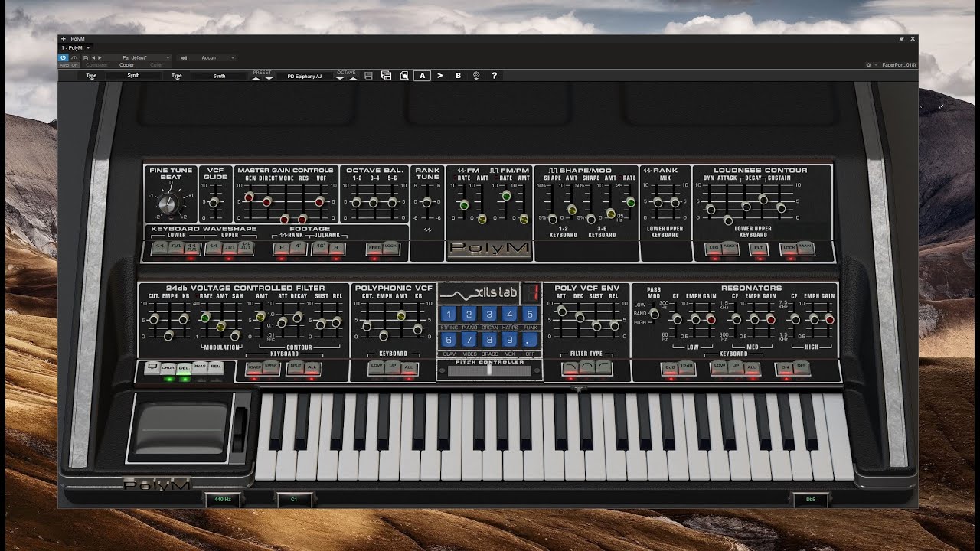Step OCTAVE down arrow
This screenshot has height=551, width=980.
[x=341, y=77]
